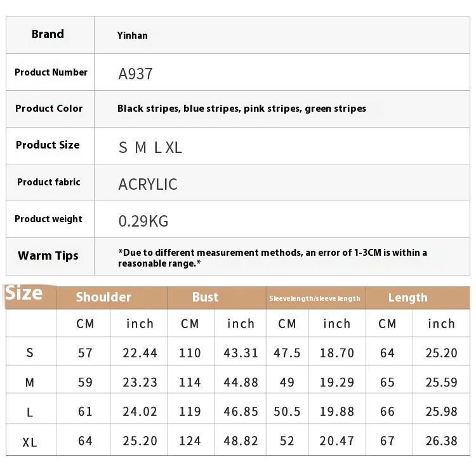Click the 26.38 length inch value
The image size is (476, 471).
pyautogui.click(x=441, y=441)
